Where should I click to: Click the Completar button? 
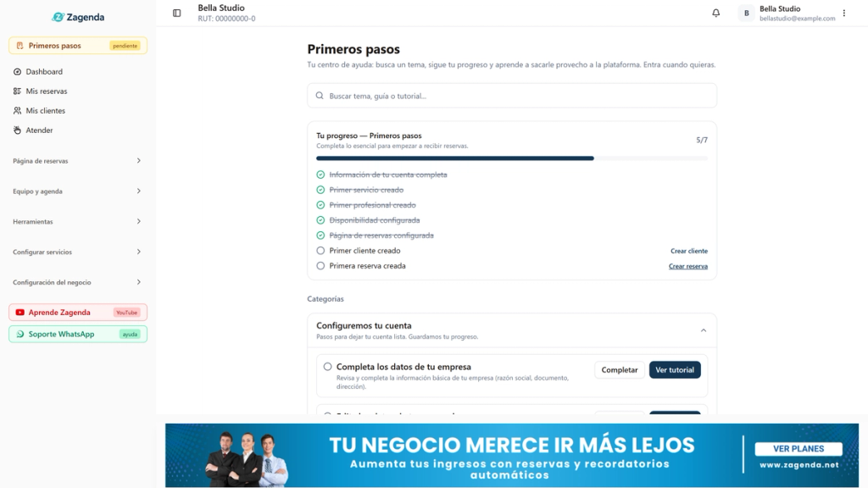(x=620, y=369)
